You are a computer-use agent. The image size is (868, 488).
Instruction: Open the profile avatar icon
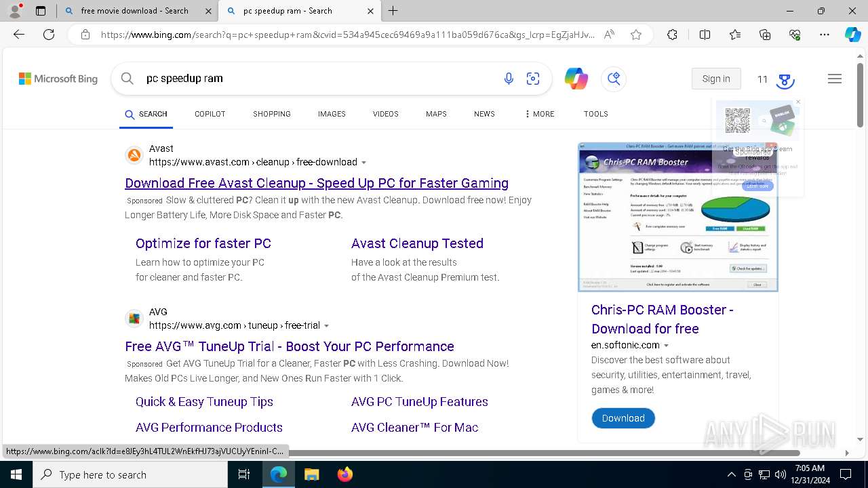[x=15, y=11]
